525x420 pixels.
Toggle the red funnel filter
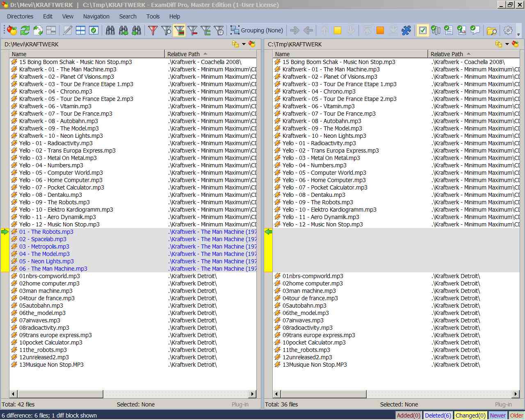153,30
